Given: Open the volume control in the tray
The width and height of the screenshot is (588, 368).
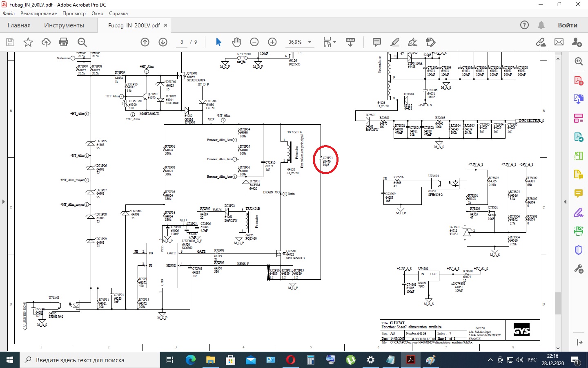Looking at the screenshot, I should click(520, 360).
